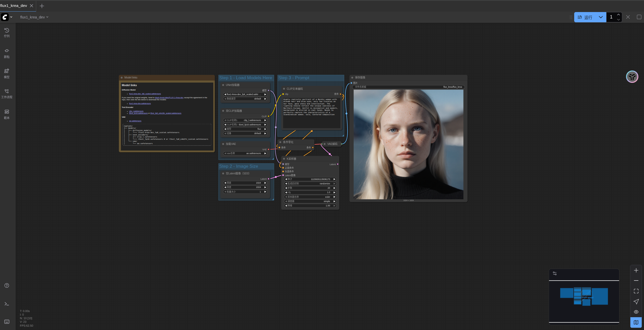Open the 数据类型 default combo box

(x=245, y=99)
